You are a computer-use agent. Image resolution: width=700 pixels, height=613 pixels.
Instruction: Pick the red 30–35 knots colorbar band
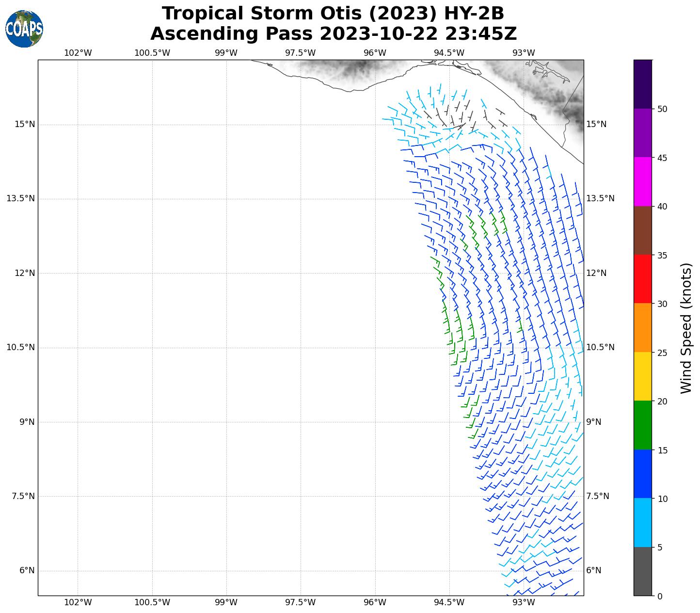point(642,279)
